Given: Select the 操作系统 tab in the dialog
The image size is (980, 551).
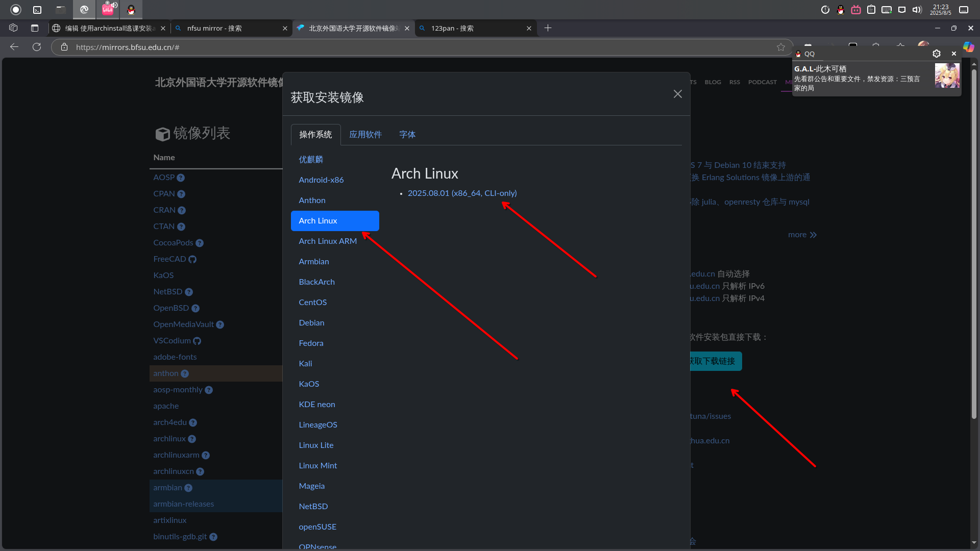Looking at the screenshot, I should coord(315,135).
